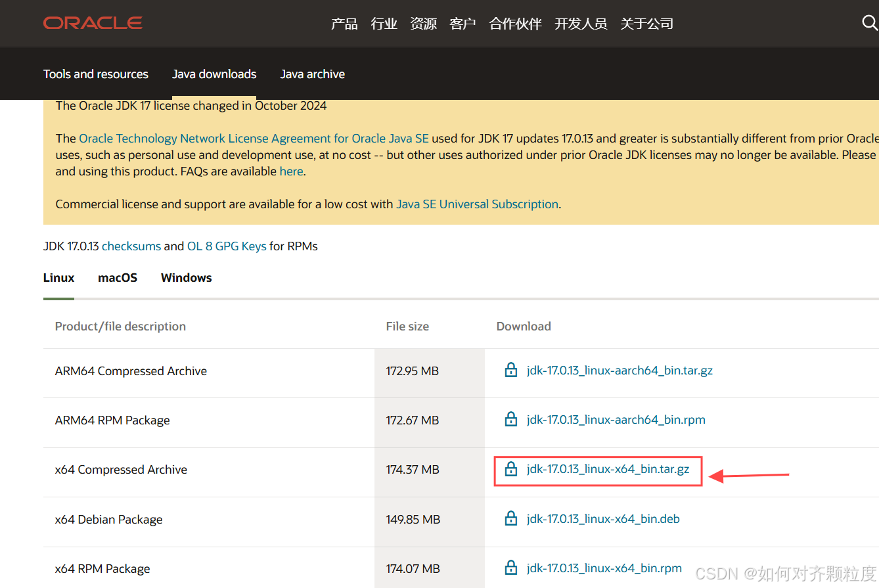The width and height of the screenshot is (879, 588).
Task: Click the 'x64 RPM Package' row label
Action: click(x=102, y=569)
